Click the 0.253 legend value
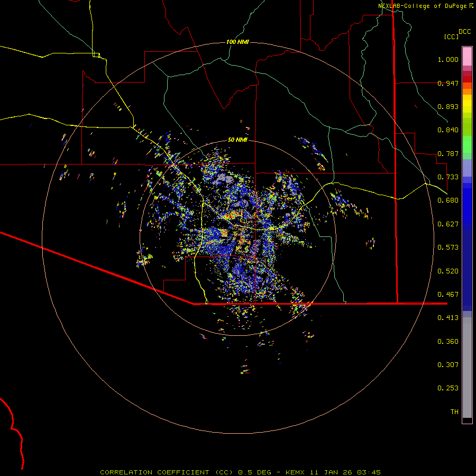The height and width of the screenshot is (476, 476). (x=448, y=388)
